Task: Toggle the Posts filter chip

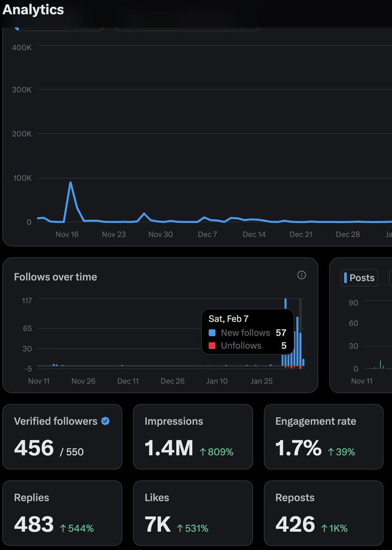Action: point(359,277)
